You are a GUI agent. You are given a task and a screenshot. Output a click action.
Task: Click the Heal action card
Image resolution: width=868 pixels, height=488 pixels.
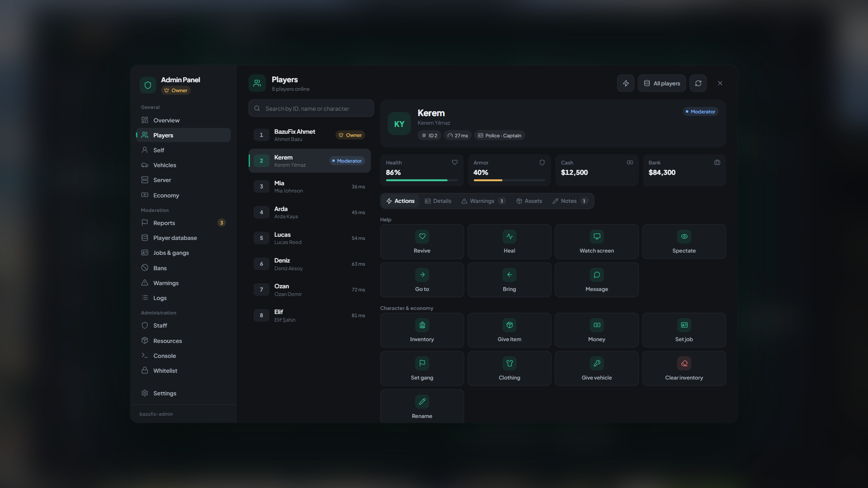509,242
